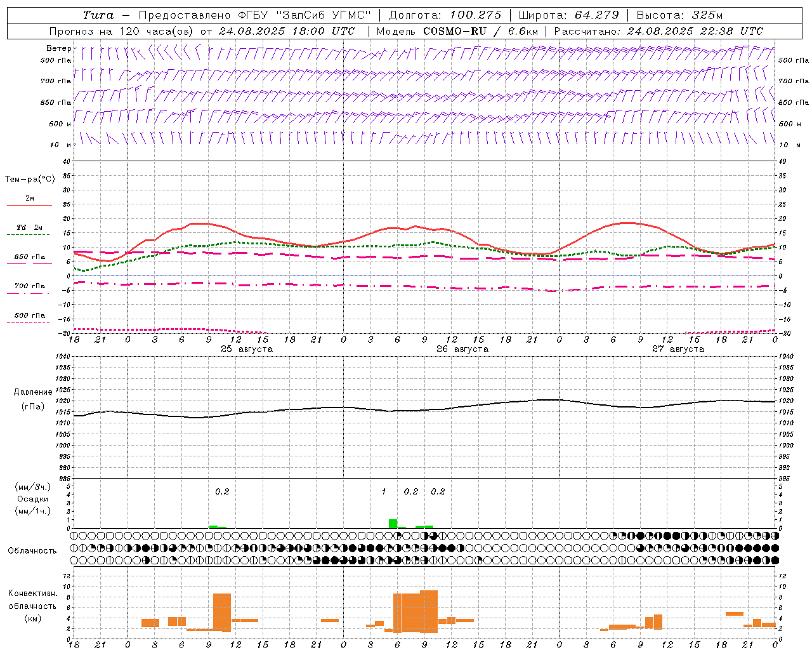Click the precipitation amount "1" on 26 August
This screenshot has width=812, height=650.
[384, 492]
